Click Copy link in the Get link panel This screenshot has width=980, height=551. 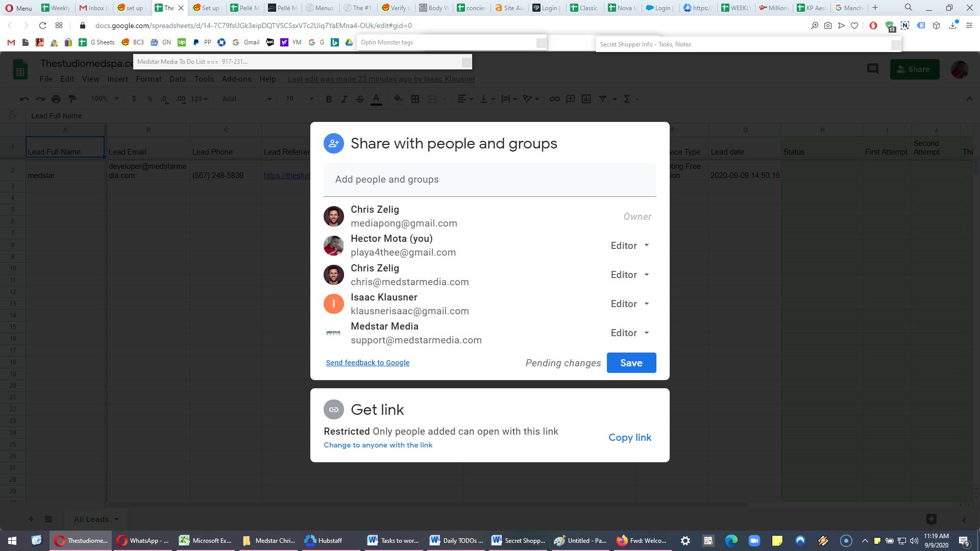coord(630,437)
